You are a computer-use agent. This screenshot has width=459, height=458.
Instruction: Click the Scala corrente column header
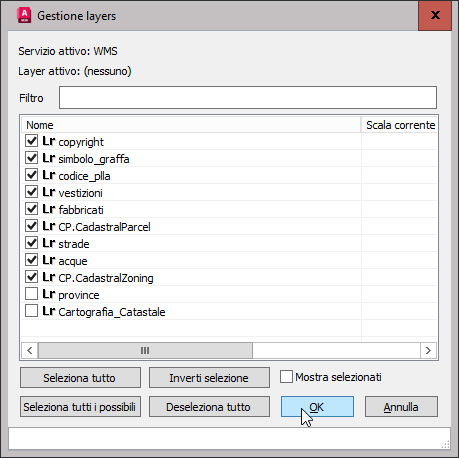[400, 125]
